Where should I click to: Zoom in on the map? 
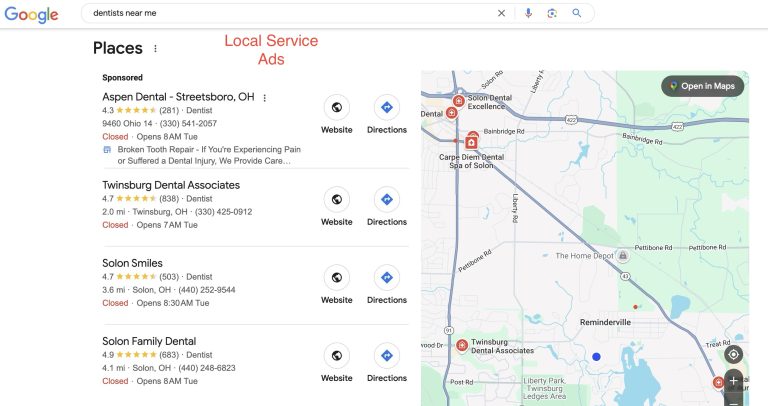point(734,380)
